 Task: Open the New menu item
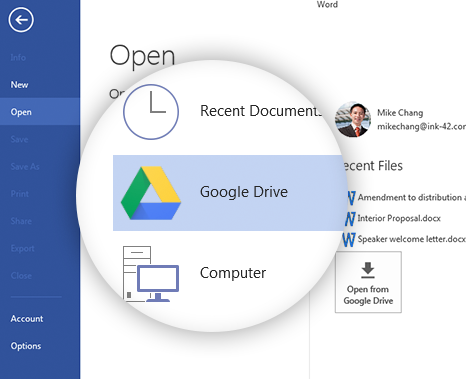pyautogui.click(x=19, y=85)
